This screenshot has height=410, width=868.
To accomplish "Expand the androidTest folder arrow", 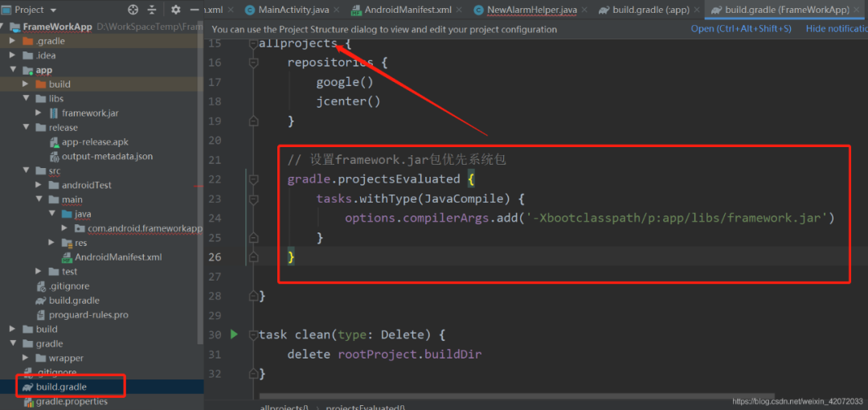I will point(39,185).
